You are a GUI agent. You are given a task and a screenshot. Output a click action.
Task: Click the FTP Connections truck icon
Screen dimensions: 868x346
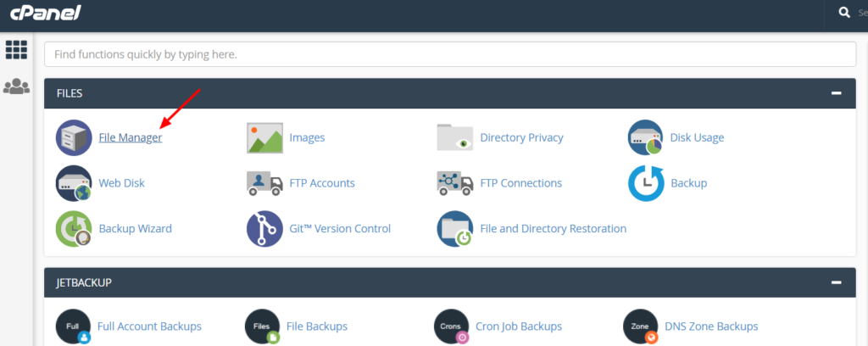pyautogui.click(x=455, y=183)
